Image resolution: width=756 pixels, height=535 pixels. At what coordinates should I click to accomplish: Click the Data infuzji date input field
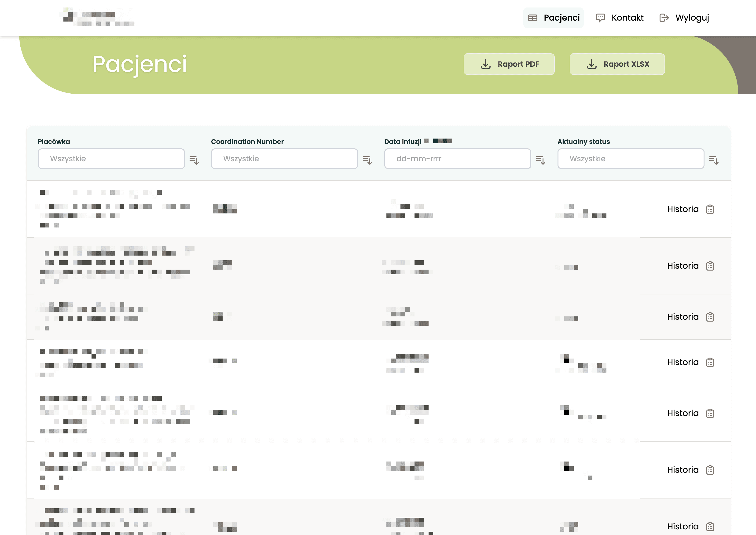[x=458, y=159]
